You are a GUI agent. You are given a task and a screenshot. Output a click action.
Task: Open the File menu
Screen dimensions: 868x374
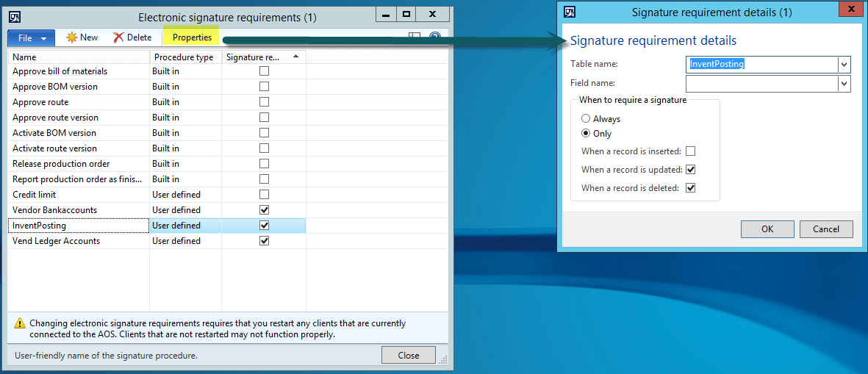point(31,37)
